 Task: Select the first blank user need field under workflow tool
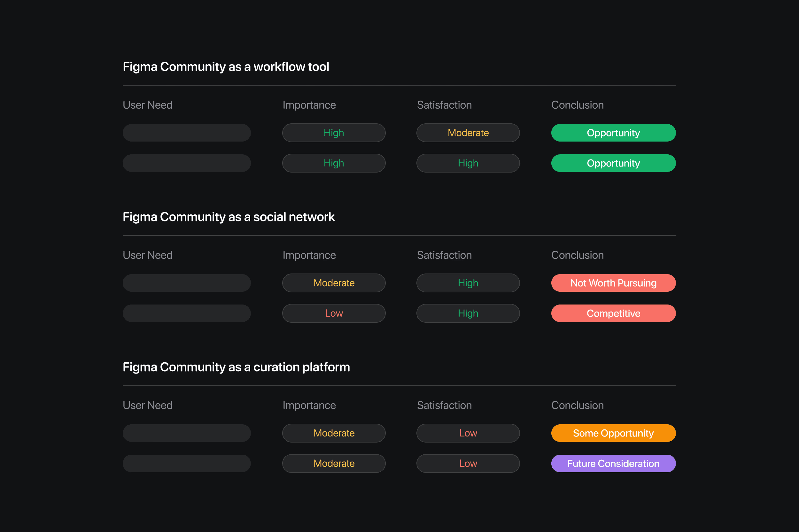click(x=187, y=133)
